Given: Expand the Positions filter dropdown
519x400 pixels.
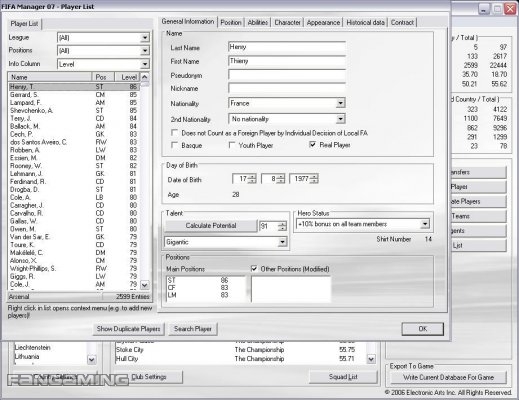Looking at the screenshot, I should pyautogui.click(x=145, y=51).
